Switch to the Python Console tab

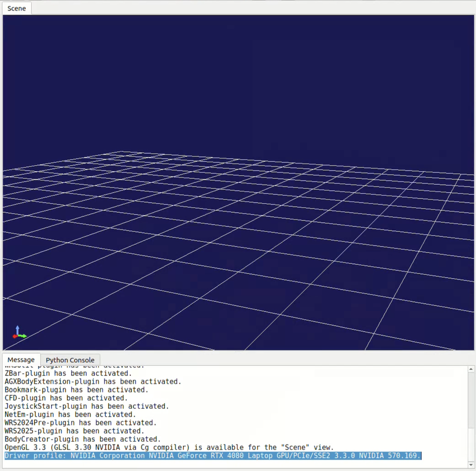pos(70,360)
